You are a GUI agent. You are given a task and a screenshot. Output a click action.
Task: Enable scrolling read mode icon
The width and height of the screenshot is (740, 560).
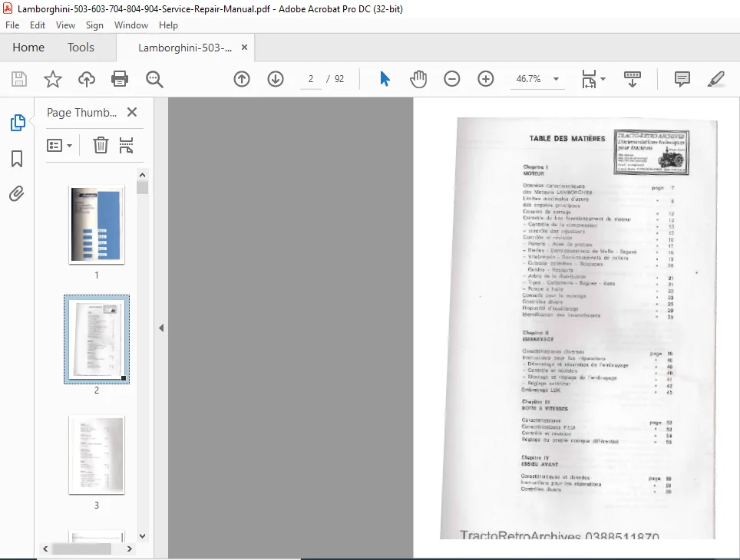pos(632,79)
